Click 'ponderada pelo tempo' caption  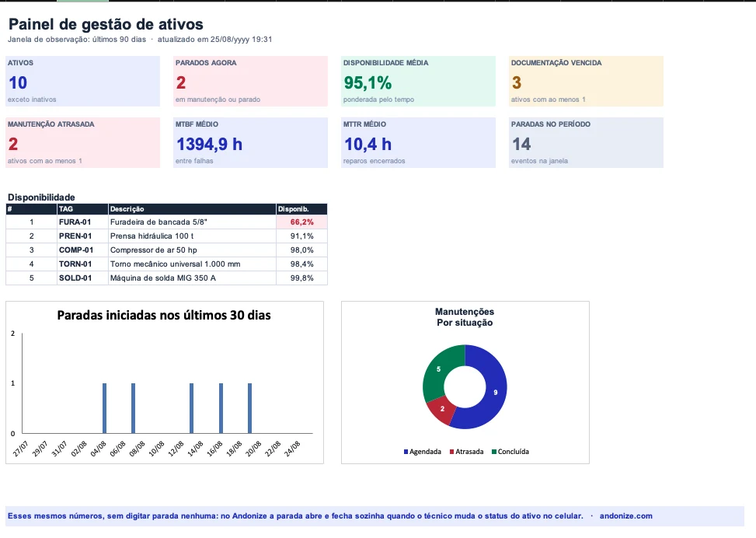[378, 100]
